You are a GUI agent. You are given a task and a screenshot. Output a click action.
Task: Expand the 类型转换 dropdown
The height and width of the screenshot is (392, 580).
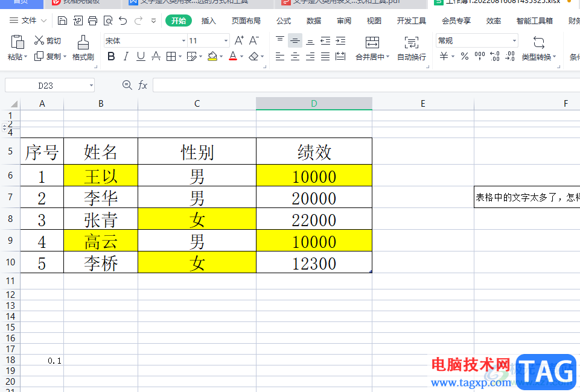(x=555, y=57)
